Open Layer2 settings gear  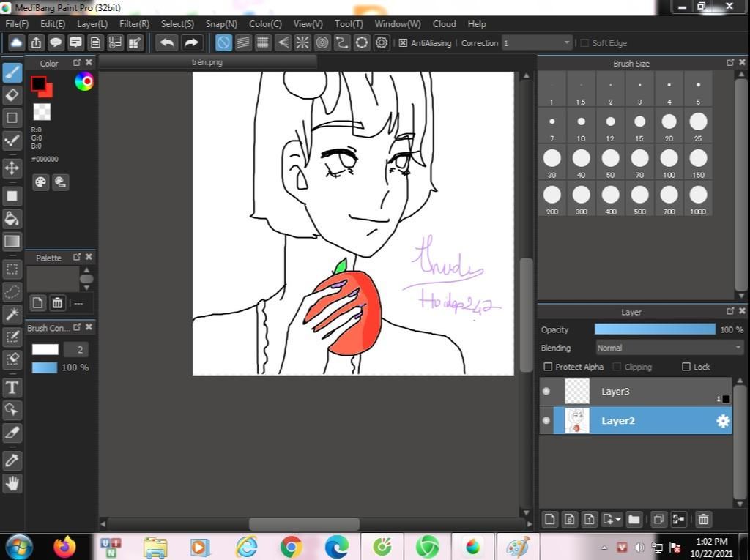723,421
